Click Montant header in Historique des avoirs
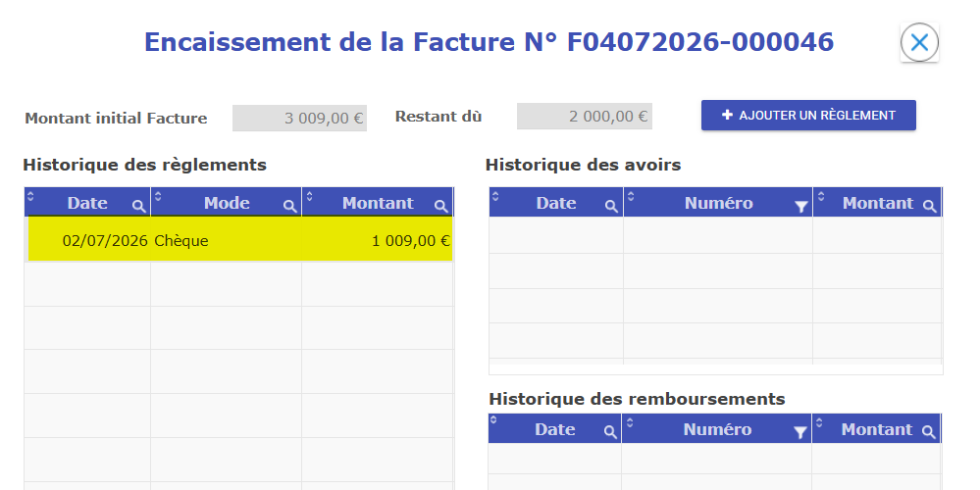 pos(878,203)
